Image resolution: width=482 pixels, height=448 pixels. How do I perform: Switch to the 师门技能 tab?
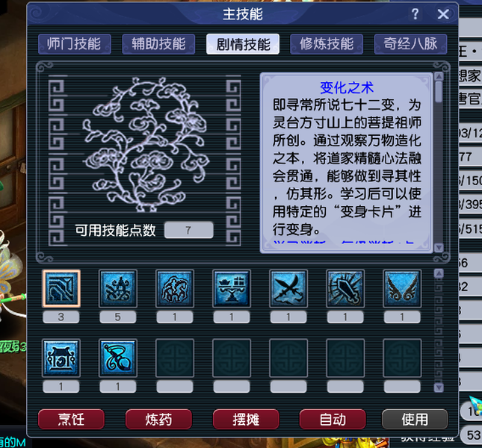pos(75,44)
